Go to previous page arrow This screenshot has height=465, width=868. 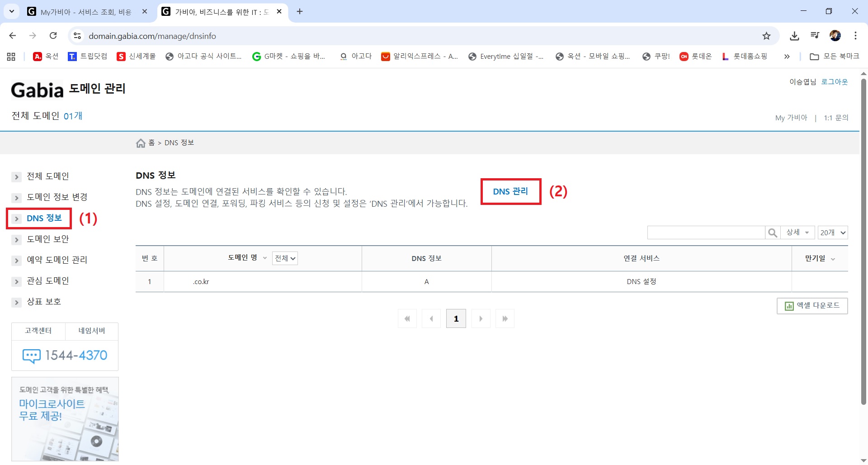[431, 318]
